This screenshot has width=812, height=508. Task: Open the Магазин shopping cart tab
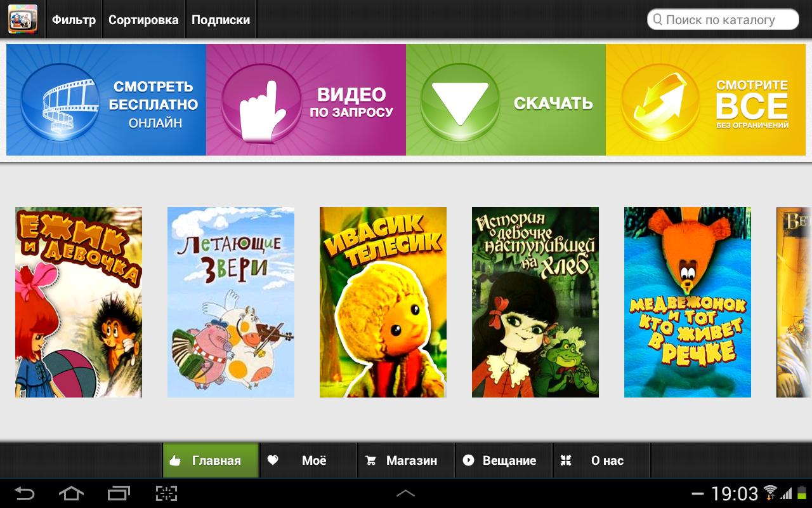[406, 460]
